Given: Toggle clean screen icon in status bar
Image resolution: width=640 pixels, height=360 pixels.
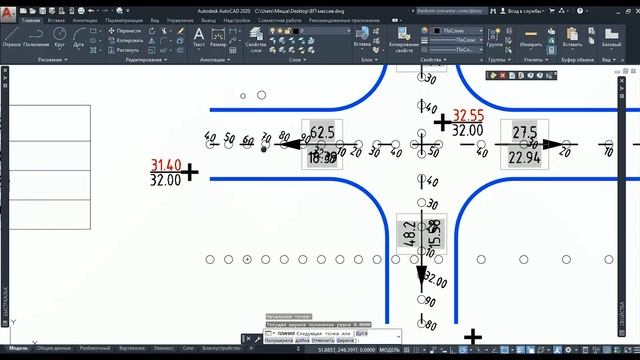Looking at the screenshot, I should (x=627, y=350).
